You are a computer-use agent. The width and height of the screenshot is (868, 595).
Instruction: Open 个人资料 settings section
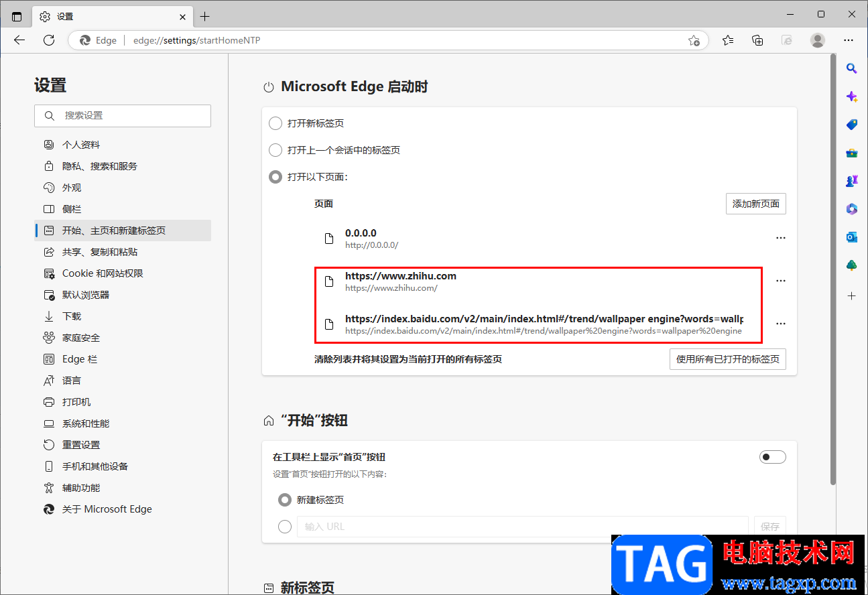coord(123,145)
